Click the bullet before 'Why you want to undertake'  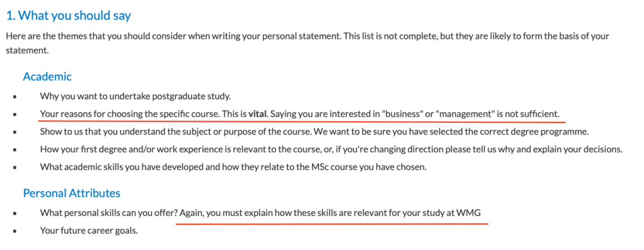14,98
